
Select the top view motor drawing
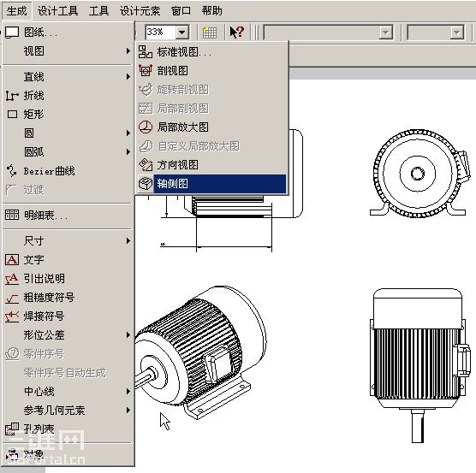pyautogui.click(x=419, y=365)
